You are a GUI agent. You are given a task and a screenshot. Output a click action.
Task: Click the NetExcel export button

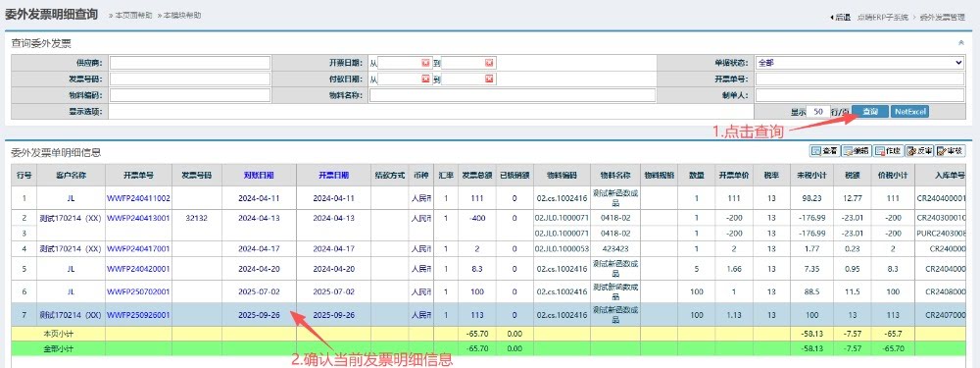909,112
